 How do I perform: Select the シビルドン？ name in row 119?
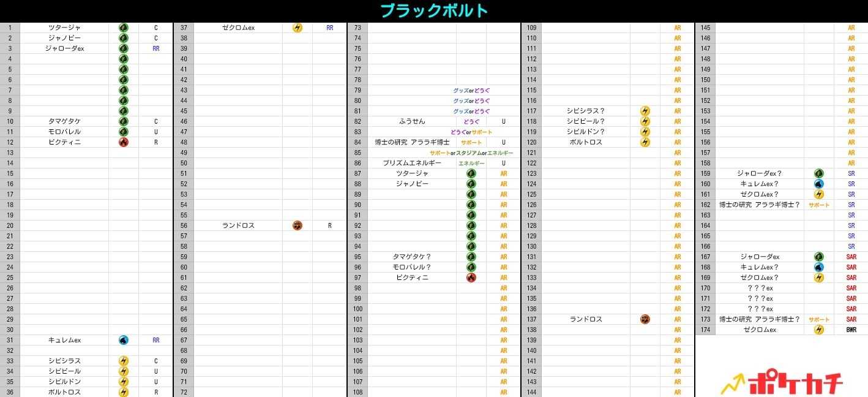pos(586,132)
